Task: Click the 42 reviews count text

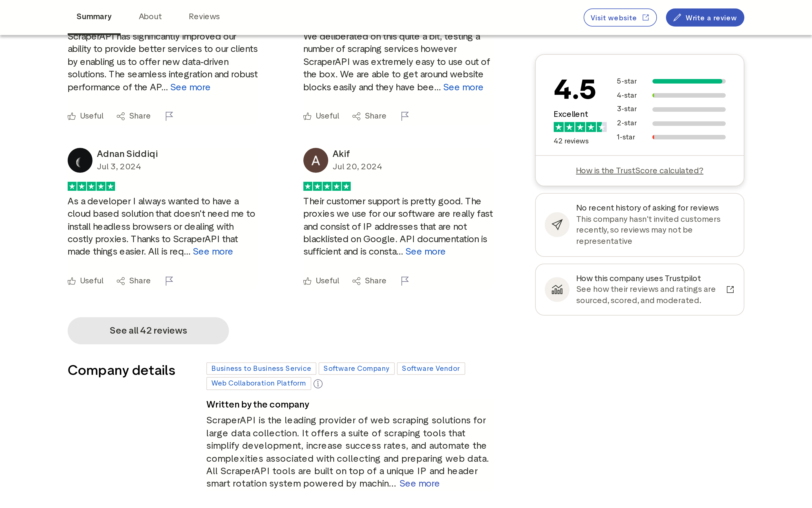Action: pyautogui.click(x=571, y=141)
